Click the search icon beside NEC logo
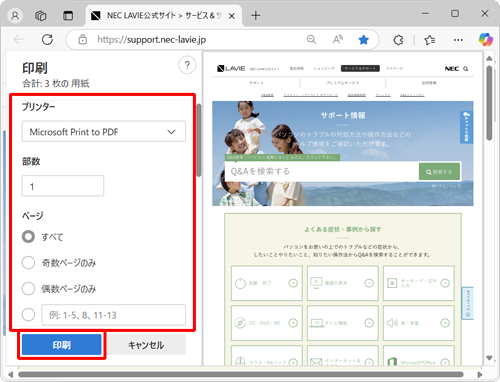This screenshot has height=382, width=500. click(x=466, y=69)
